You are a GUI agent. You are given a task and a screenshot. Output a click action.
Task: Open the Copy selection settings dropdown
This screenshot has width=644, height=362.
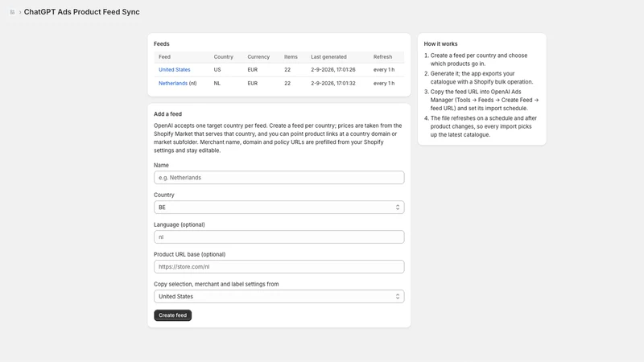279,296
